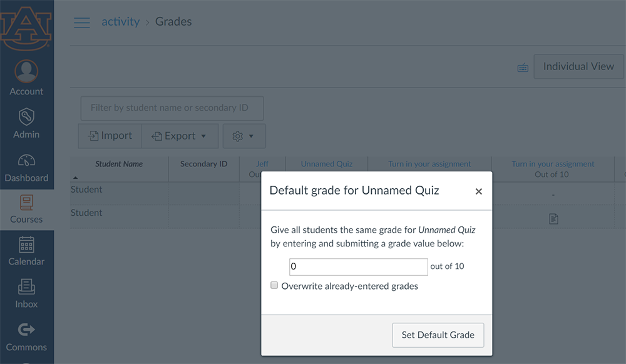Go to Dashboard via speedometer icon
Screen dimensions: 626x364
(x=26, y=160)
